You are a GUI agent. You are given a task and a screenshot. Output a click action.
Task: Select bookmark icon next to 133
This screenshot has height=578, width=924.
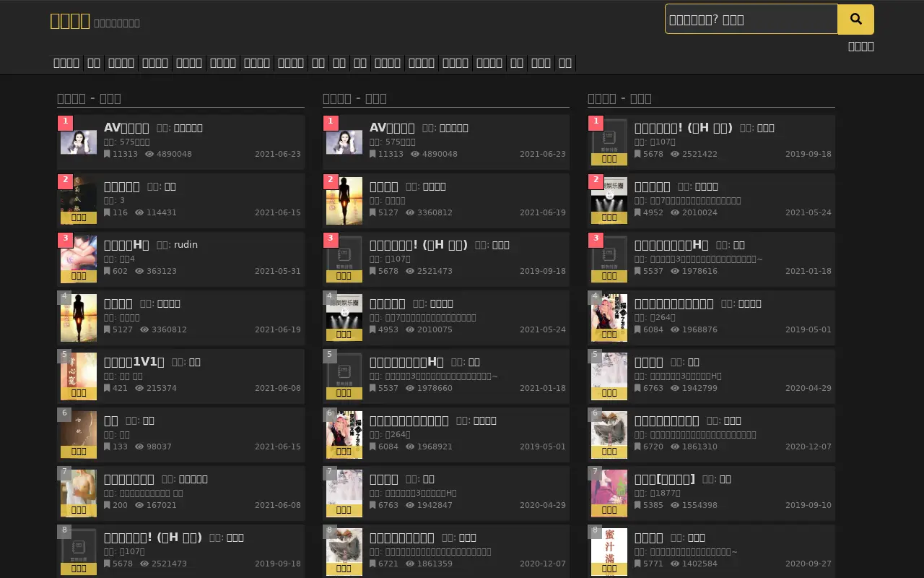point(107,447)
